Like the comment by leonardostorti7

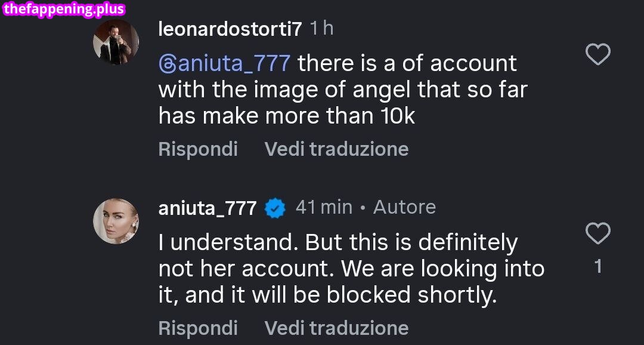tap(597, 54)
